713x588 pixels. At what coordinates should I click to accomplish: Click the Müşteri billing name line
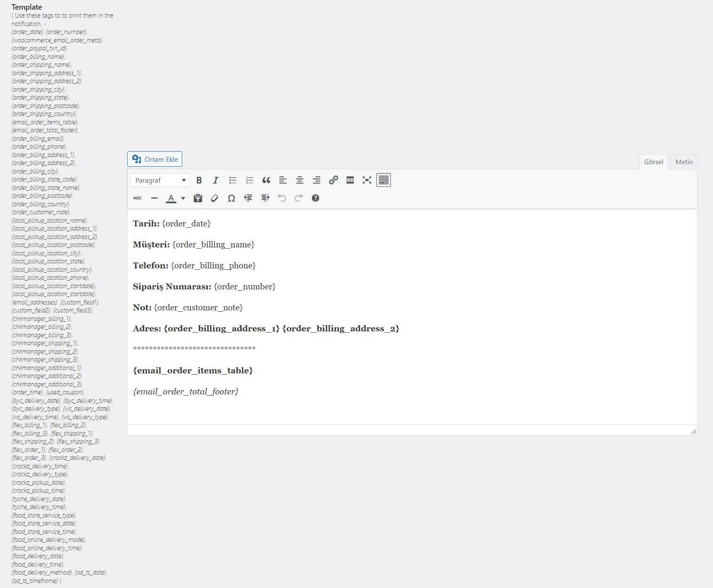tap(194, 244)
